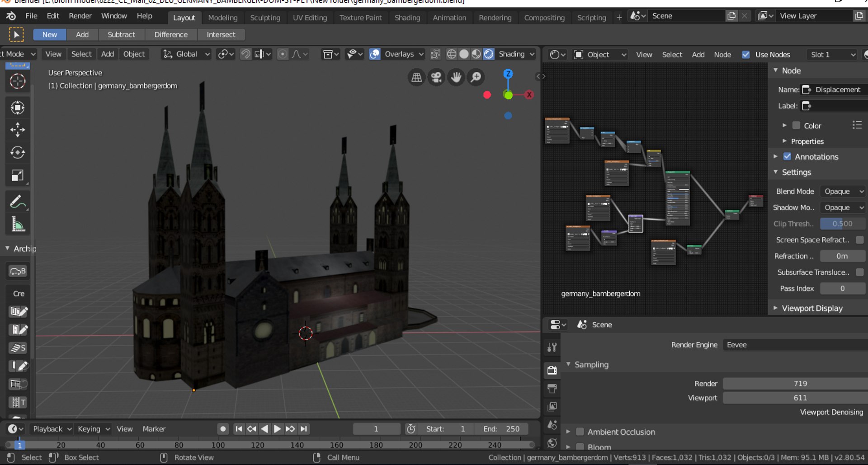Click the Intersect selection mode button
Image resolution: width=868 pixels, height=465 pixels.
click(x=221, y=34)
